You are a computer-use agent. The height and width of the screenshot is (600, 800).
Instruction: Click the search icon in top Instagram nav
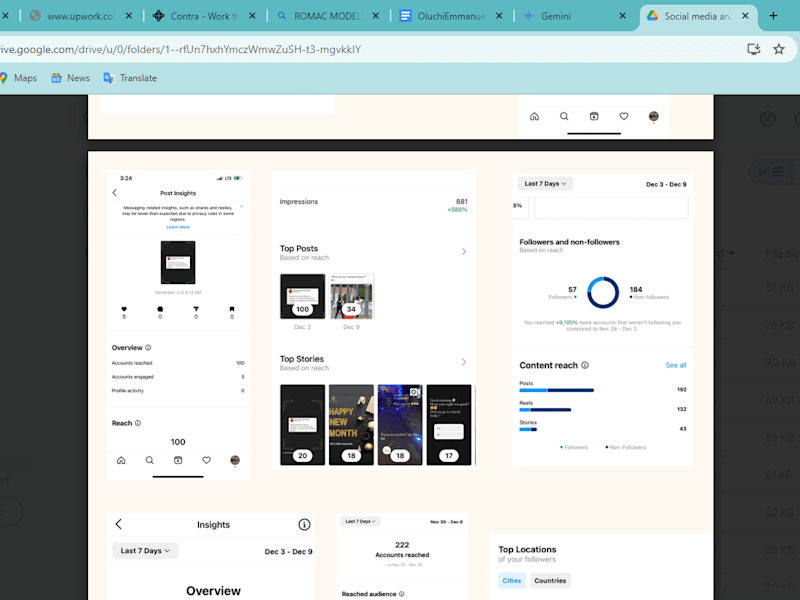coord(564,116)
